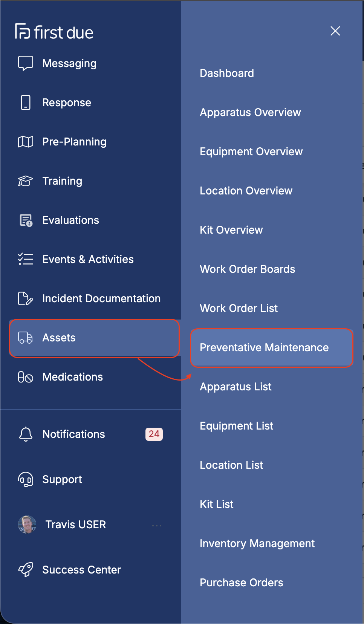Click the Success Center rocket icon
Viewport: 364px width, 624px height.
pyautogui.click(x=26, y=570)
